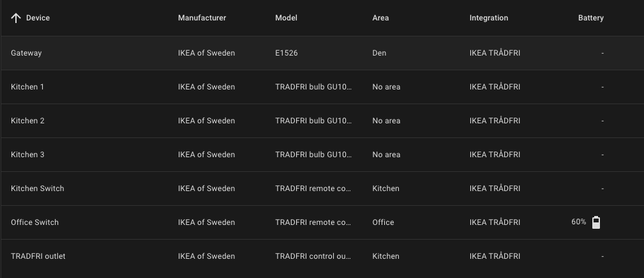644x278 pixels.
Task: Sort the list by Area column
Action: [x=380, y=18]
